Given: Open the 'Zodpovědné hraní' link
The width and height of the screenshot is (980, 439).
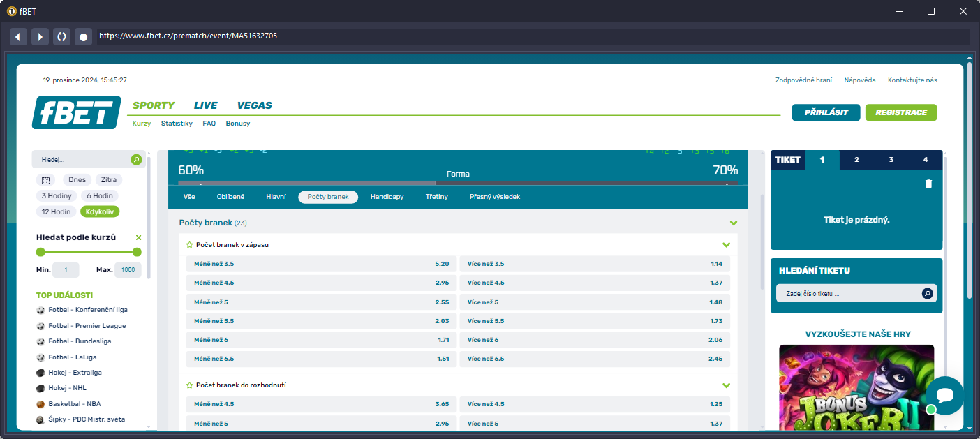Looking at the screenshot, I should point(803,80).
